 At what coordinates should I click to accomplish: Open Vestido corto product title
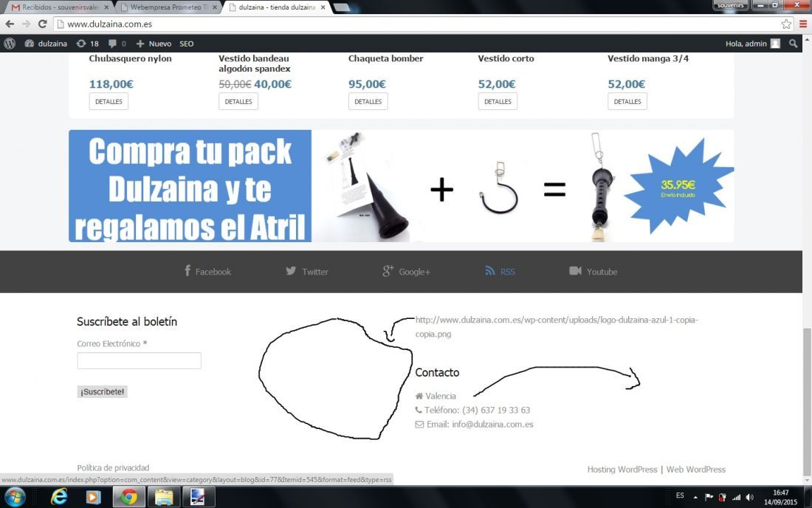506,58
